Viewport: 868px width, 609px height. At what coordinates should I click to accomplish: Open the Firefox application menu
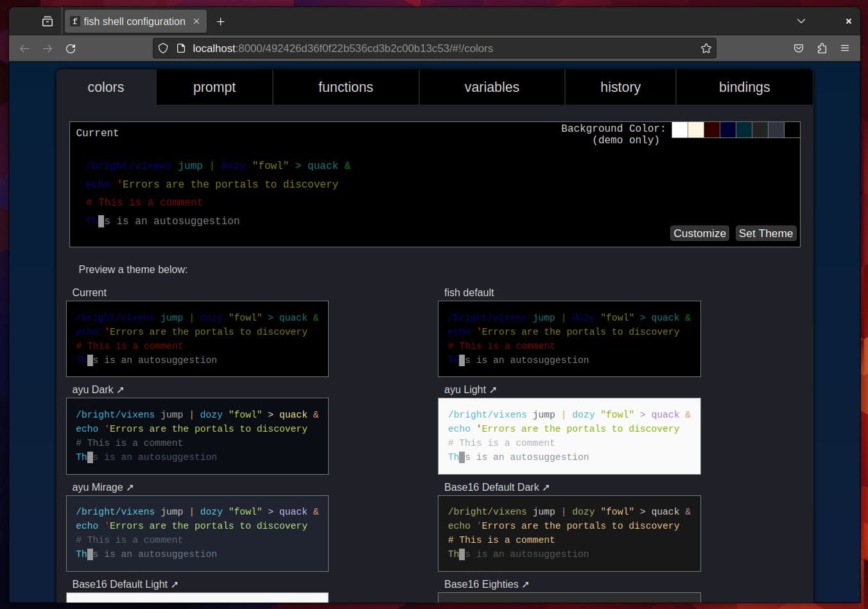coord(845,48)
